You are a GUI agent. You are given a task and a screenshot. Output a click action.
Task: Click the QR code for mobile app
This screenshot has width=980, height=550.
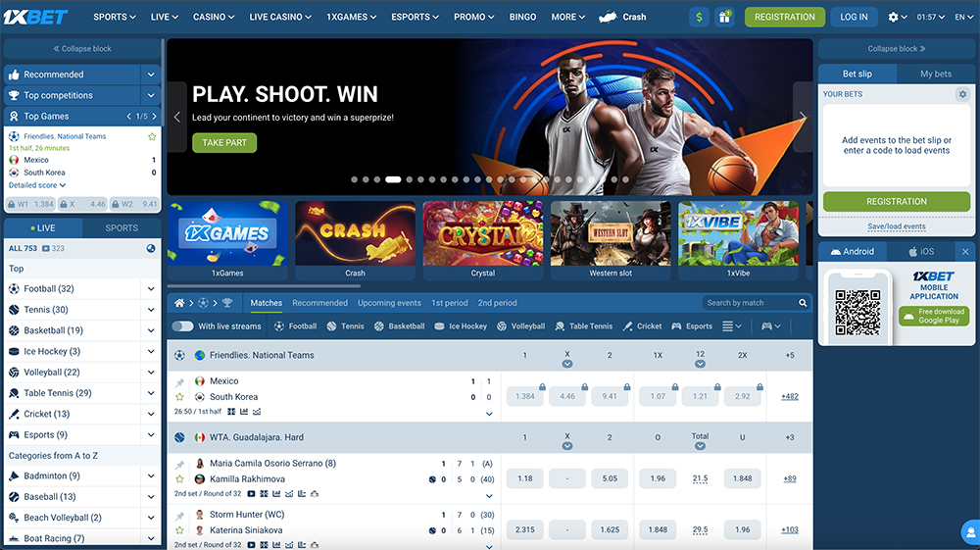[857, 312]
